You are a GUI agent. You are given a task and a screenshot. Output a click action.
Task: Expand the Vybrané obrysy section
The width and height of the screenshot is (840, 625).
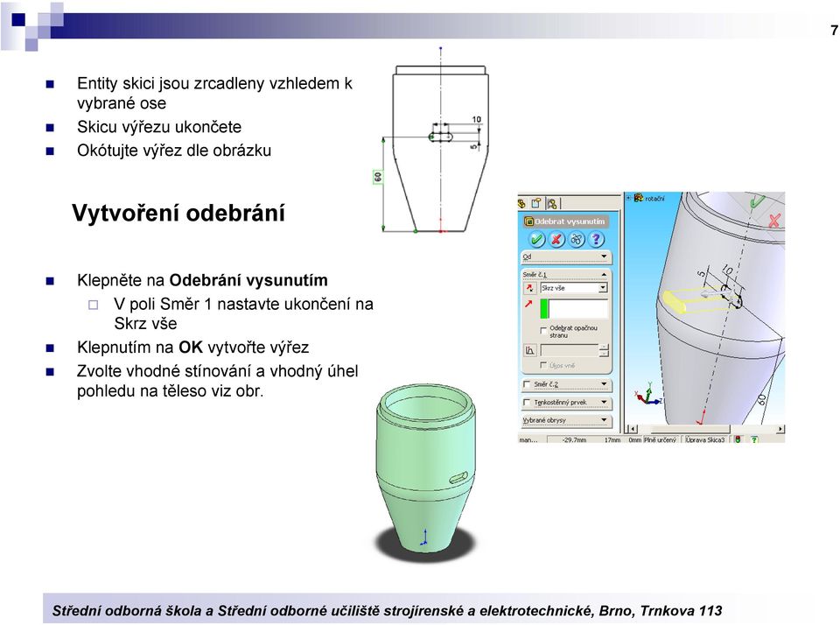pyautogui.click(x=604, y=420)
